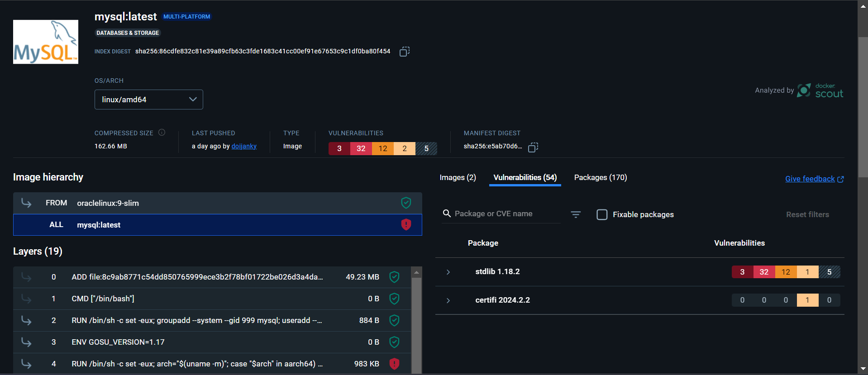
Task: Enable the Fixable packages checkbox
Action: coord(602,214)
